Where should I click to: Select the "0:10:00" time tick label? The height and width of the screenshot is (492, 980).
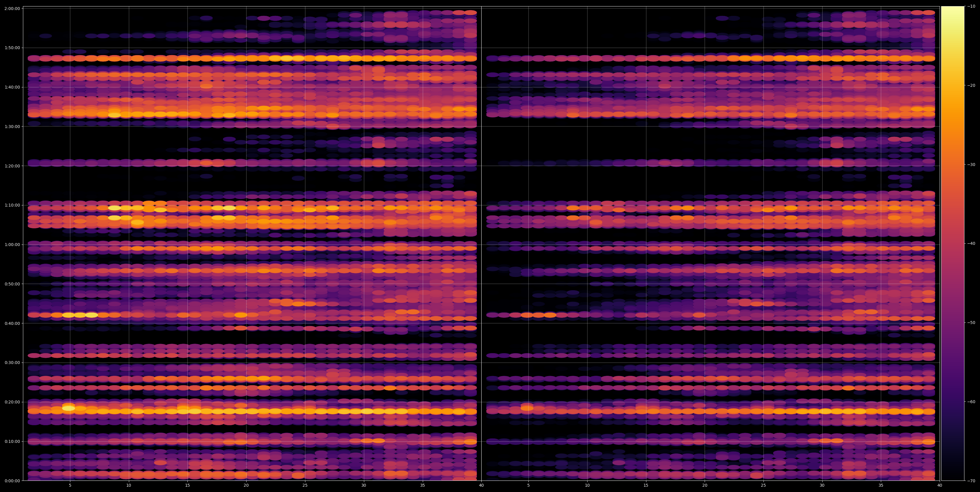click(x=12, y=442)
